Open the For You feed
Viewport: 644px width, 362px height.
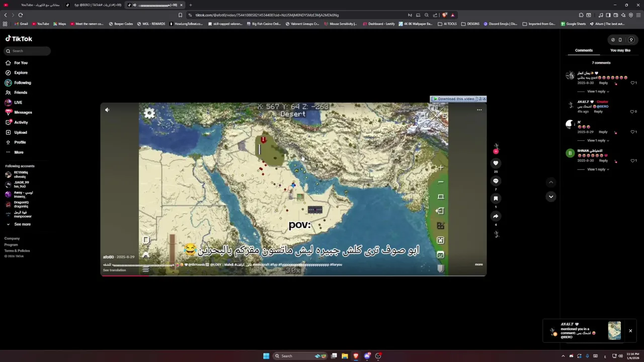click(x=16, y=63)
